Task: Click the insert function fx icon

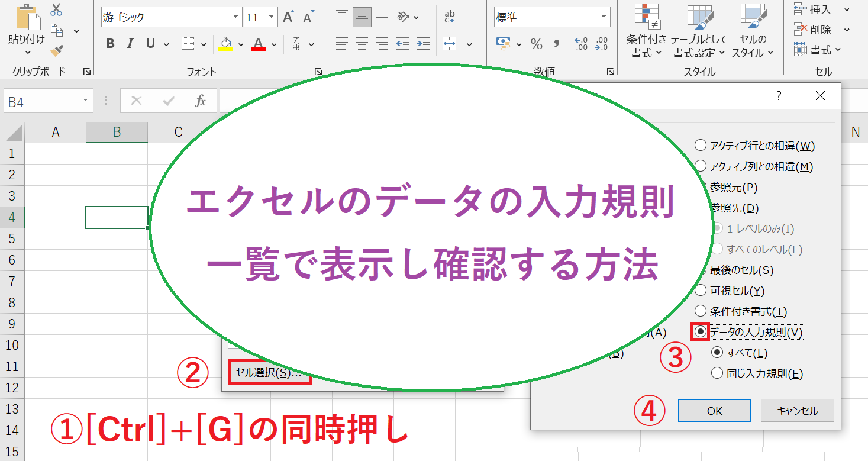Action: click(201, 101)
